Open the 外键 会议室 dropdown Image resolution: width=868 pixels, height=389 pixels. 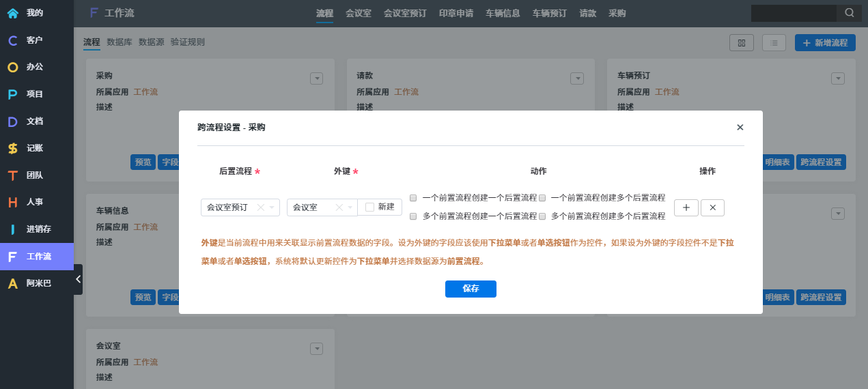point(350,207)
